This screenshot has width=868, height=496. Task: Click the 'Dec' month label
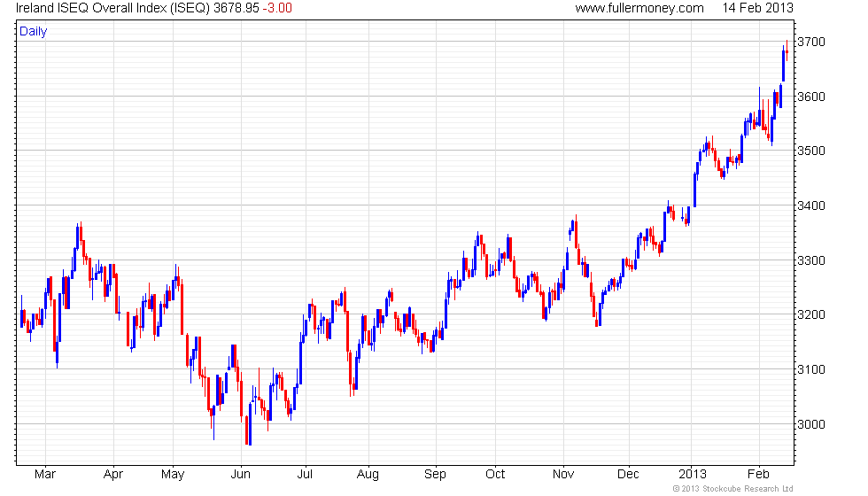(628, 475)
